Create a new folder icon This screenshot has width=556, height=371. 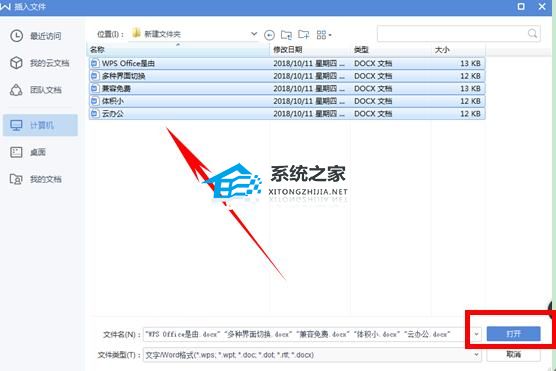[x=304, y=34]
